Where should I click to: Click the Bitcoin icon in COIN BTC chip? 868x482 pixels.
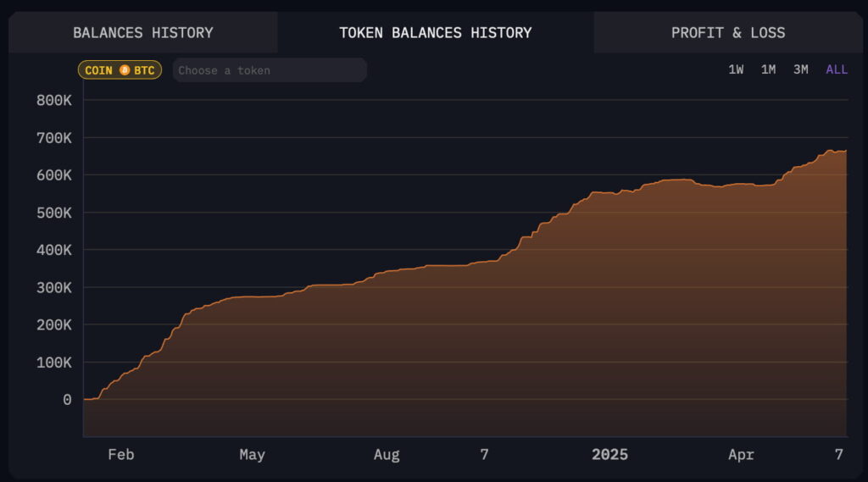pos(125,70)
